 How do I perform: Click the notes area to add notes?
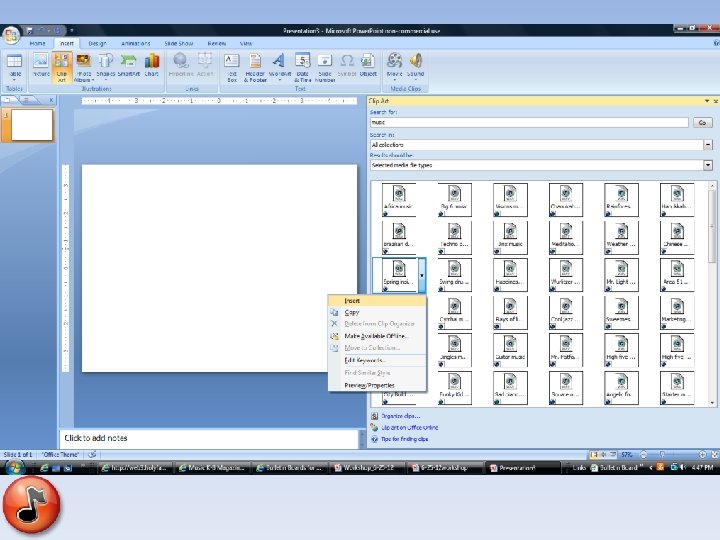click(209, 438)
